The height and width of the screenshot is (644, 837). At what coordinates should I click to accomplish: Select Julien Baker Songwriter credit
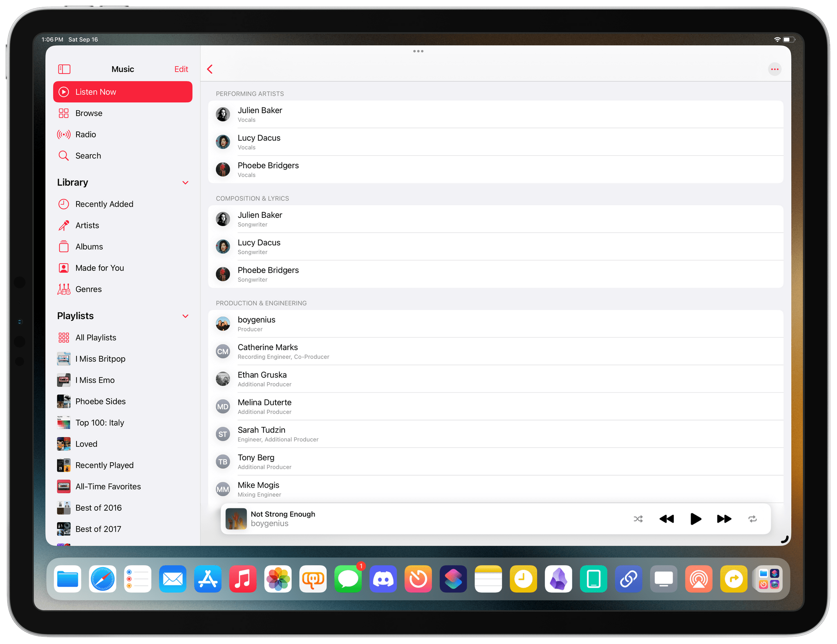click(496, 219)
